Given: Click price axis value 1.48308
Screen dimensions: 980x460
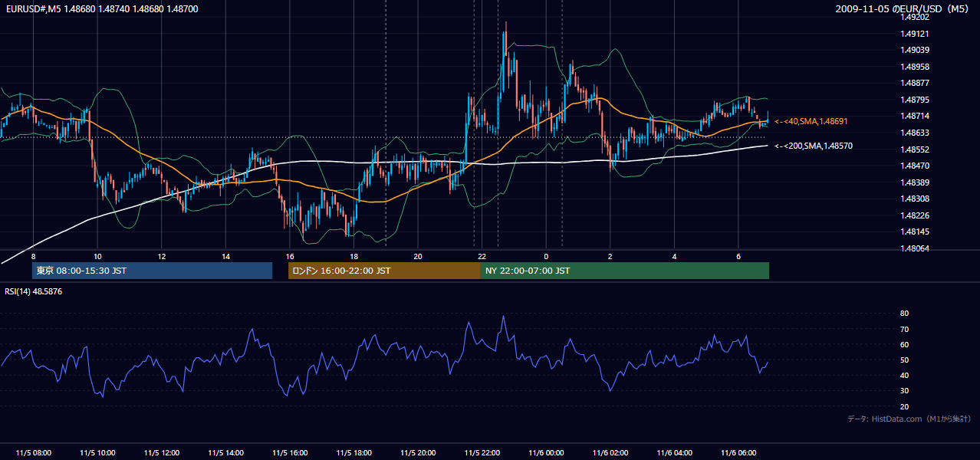Looking at the screenshot, I should point(914,199).
